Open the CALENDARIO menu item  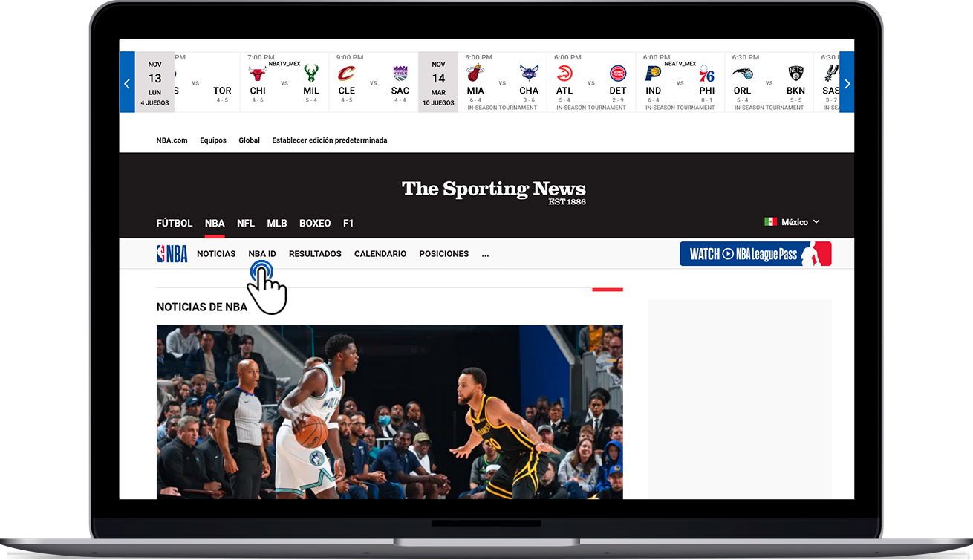[x=380, y=253]
